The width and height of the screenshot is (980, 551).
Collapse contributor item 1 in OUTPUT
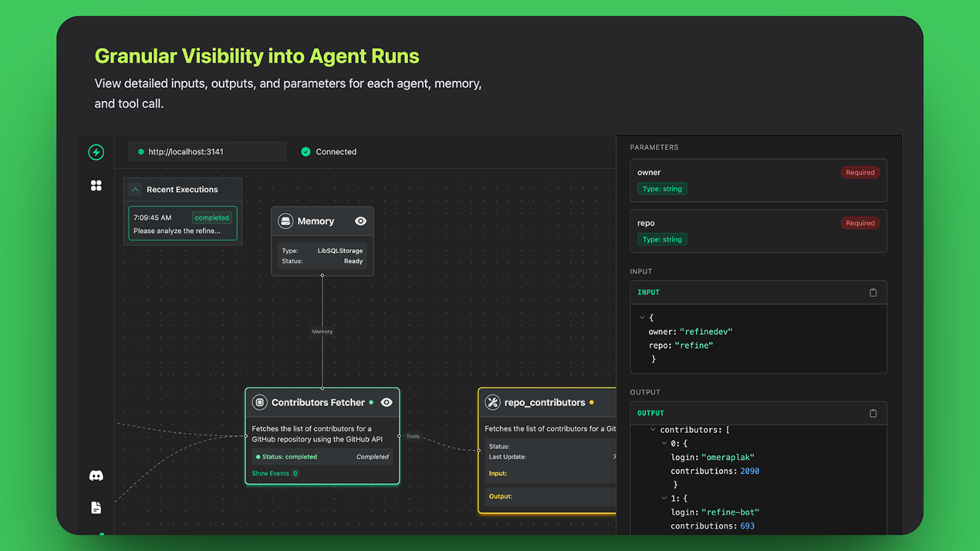[x=664, y=499]
